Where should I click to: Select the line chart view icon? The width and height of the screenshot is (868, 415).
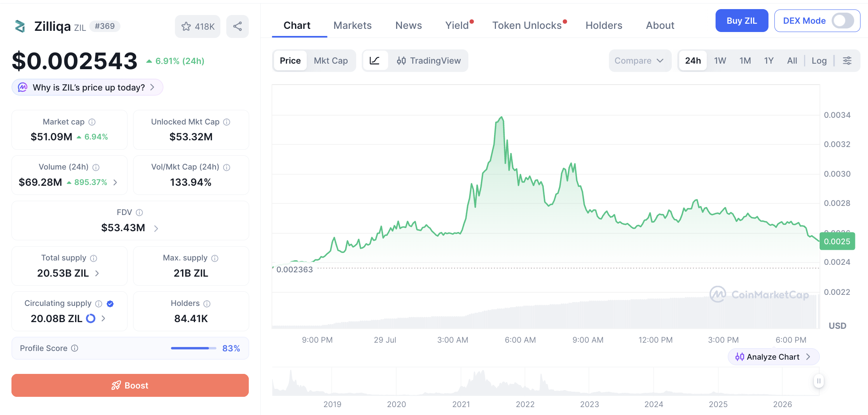tap(374, 60)
